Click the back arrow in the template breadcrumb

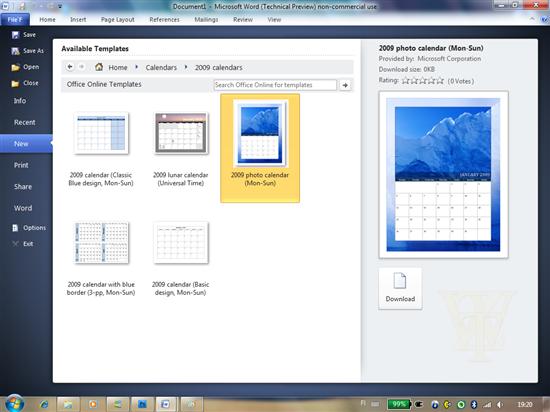[70, 67]
